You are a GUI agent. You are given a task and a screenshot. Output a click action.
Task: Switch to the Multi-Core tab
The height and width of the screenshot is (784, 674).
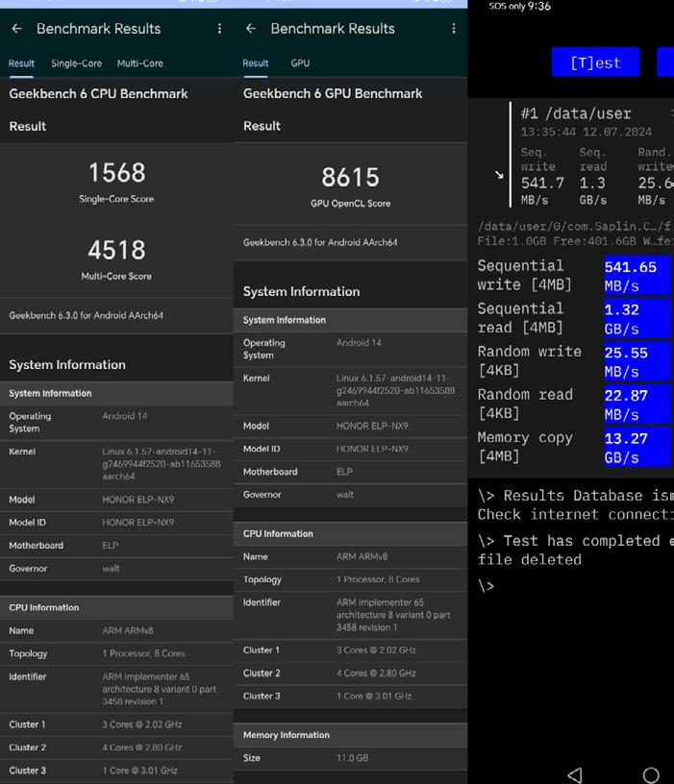(140, 63)
